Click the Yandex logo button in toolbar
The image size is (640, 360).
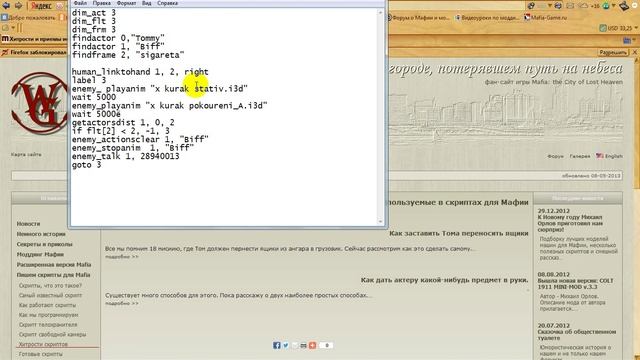(42, 6)
